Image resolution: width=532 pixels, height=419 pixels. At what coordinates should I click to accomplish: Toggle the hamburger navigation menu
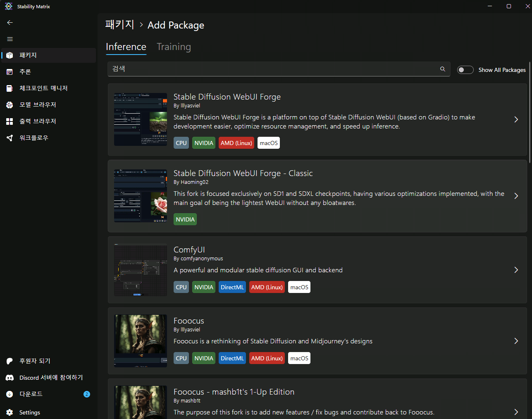point(10,39)
